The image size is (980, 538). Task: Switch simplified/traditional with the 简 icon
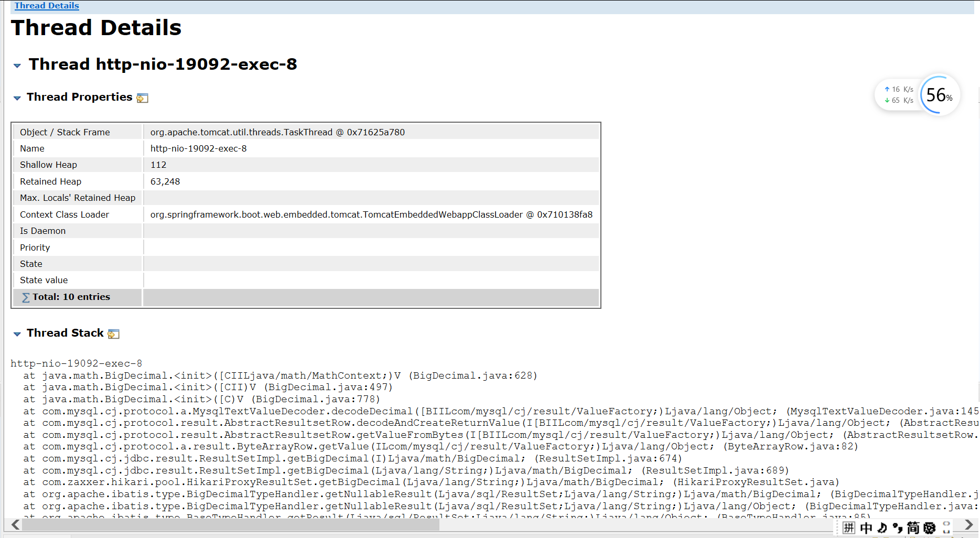[x=913, y=528]
